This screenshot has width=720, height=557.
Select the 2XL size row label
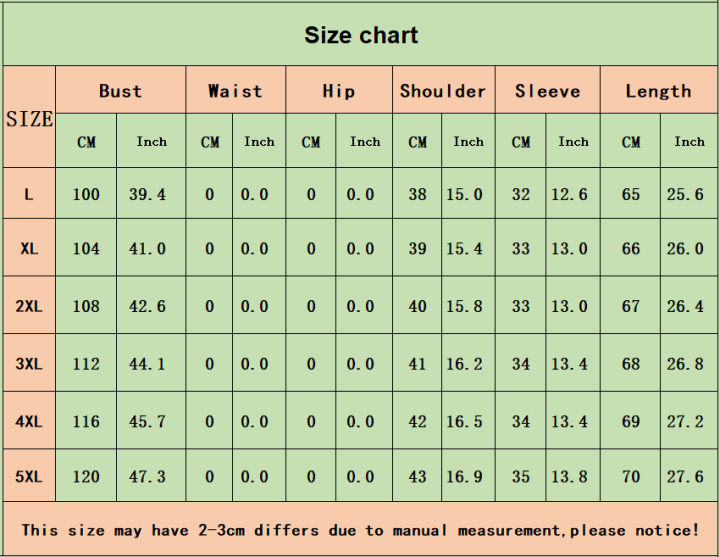29,306
